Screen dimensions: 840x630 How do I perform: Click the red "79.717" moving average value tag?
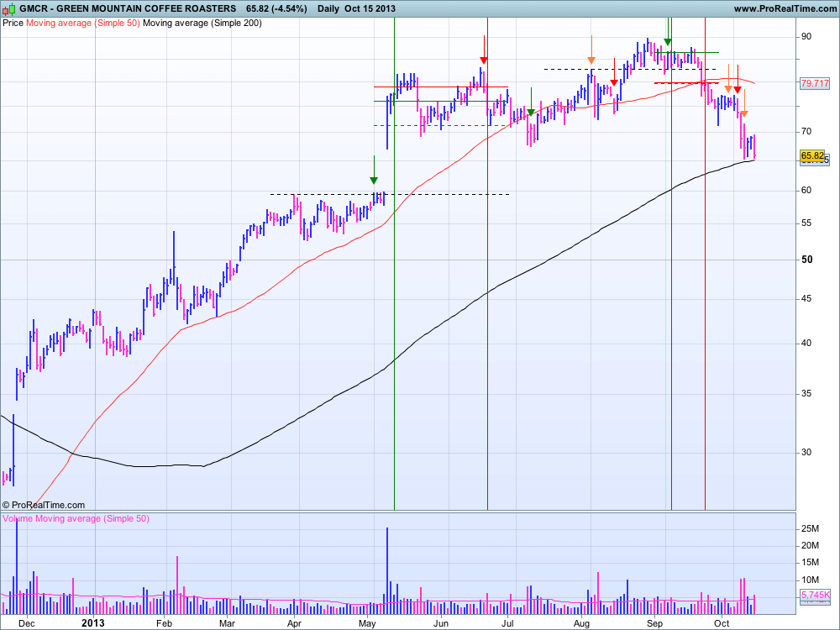tap(815, 83)
